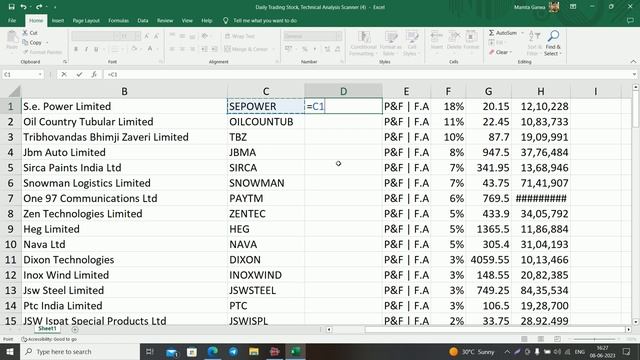The image size is (640, 360).
Task: Click Accessibility: Good to go in status bar
Action: pyautogui.click(x=49, y=339)
